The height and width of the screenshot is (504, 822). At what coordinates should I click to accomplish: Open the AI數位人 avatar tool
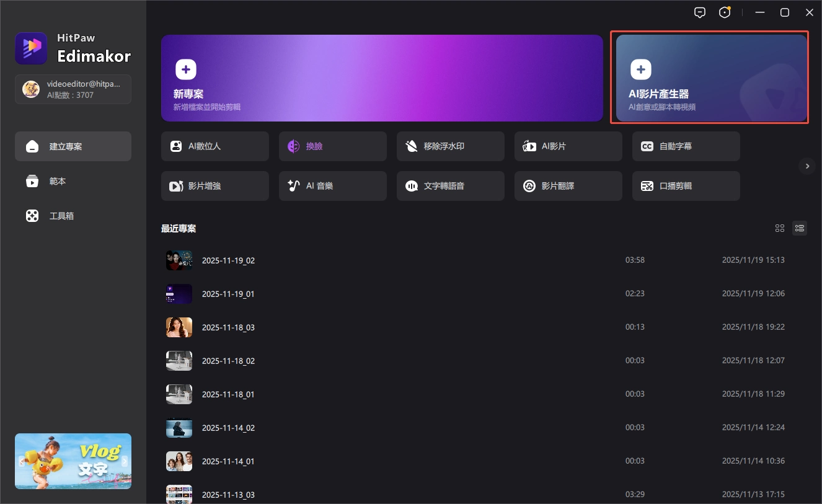214,146
